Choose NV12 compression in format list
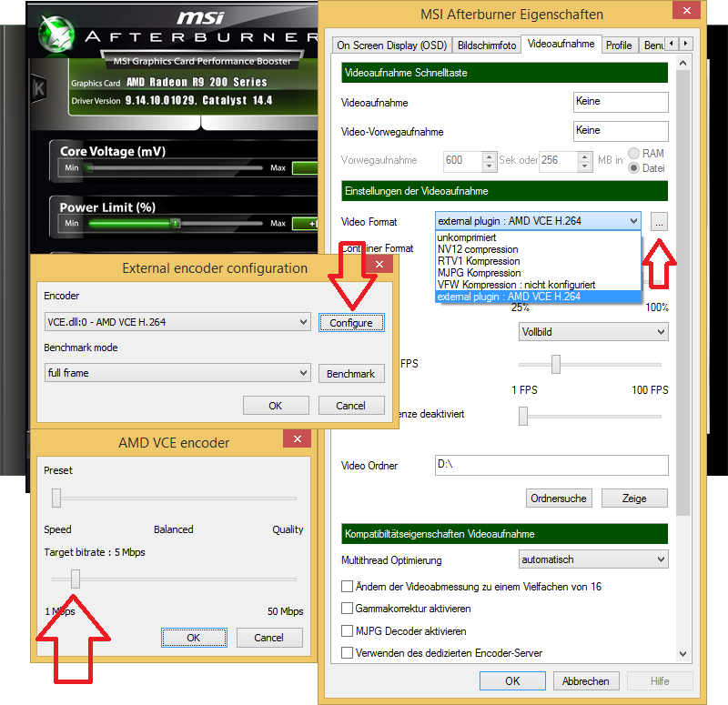Screen dimensions: 728x705 538,249
